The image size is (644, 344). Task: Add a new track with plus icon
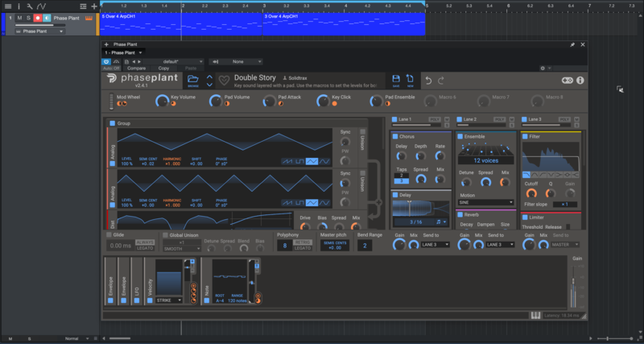pos(93,6)
